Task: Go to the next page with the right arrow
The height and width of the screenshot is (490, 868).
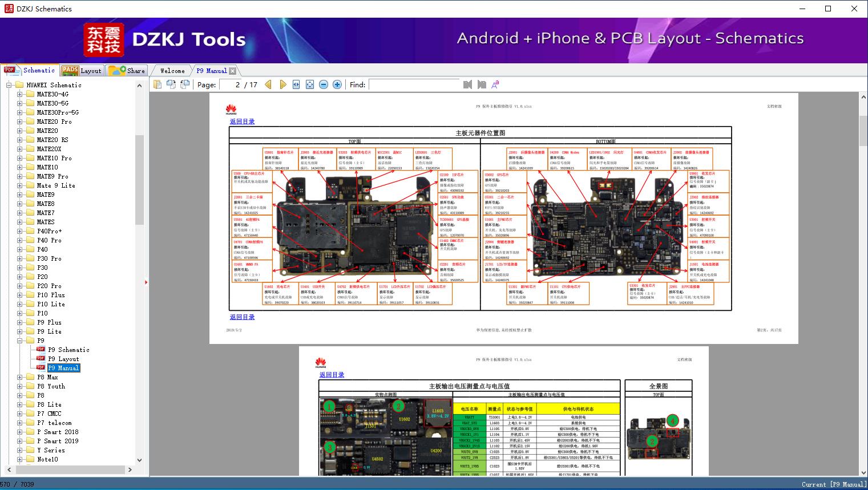Action: tap(282, 84)
